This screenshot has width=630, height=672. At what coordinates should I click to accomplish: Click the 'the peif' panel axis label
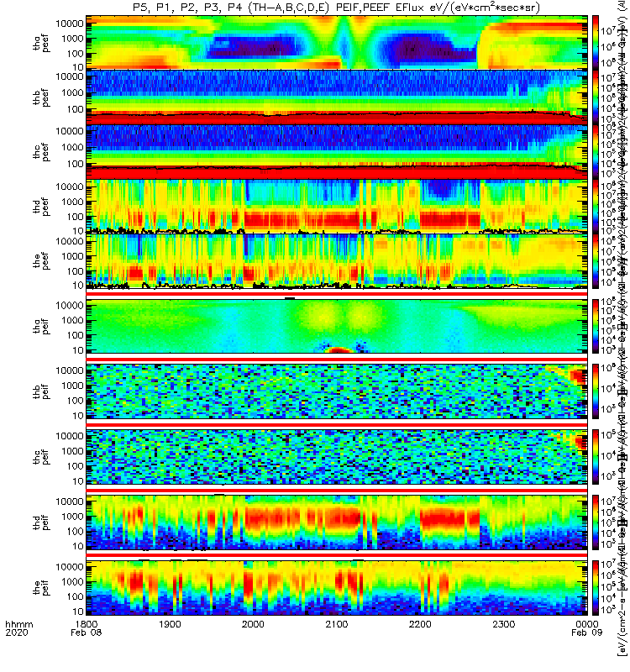click(x=41, y=587)
